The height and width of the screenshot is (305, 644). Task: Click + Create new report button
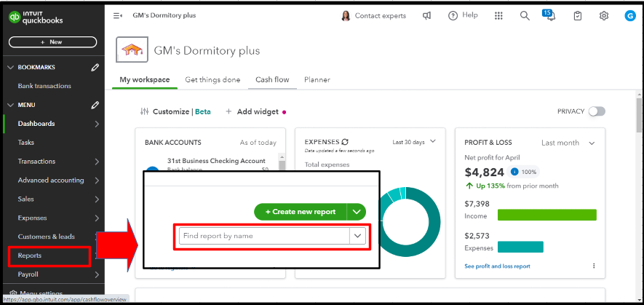[301, 212]
